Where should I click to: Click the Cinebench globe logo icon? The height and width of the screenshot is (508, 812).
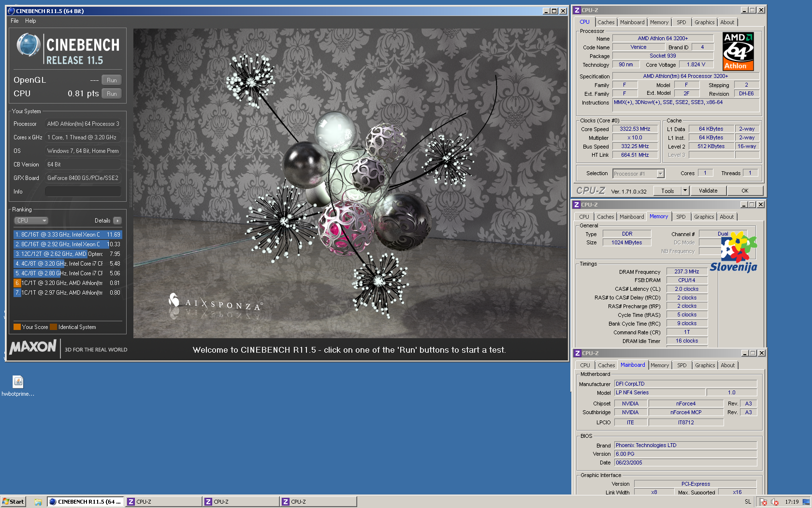[x=28, y=45]
